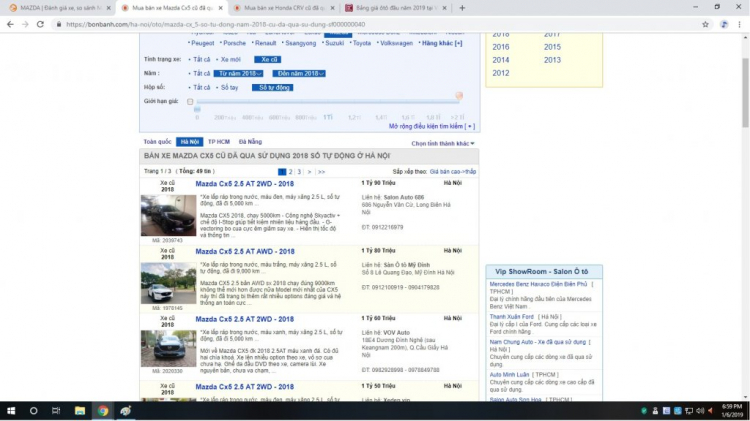Expand Hãng khác [+] brand list
This screenshot has height=421, width=750.
(442, 43)
